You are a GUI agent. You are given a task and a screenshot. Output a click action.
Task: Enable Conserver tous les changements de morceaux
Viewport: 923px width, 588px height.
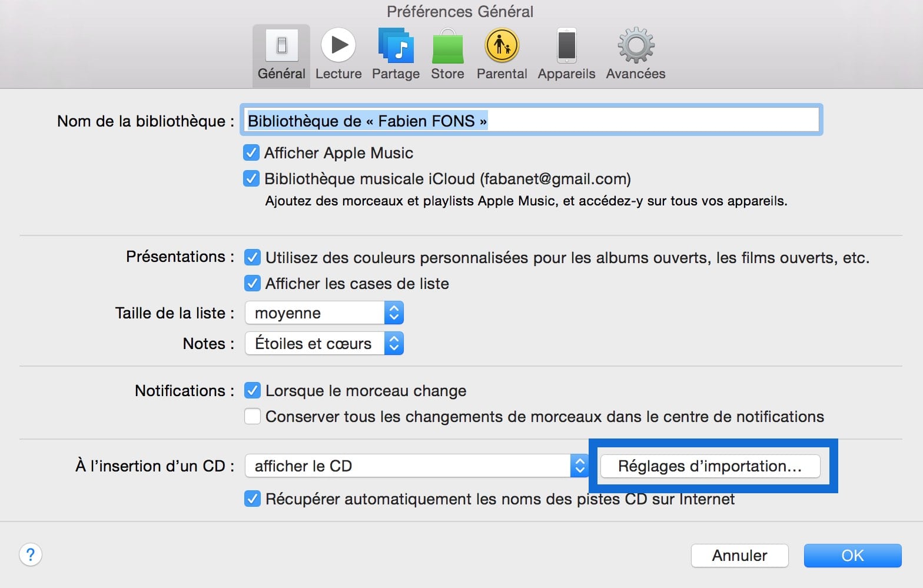[253, 416]
